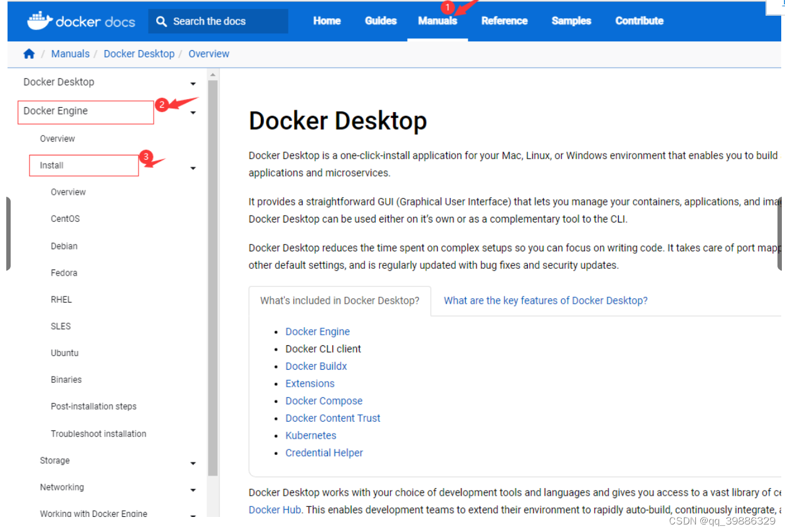Open the Reference nav tab
Screen dimensions: 785x532
point(504,21)
